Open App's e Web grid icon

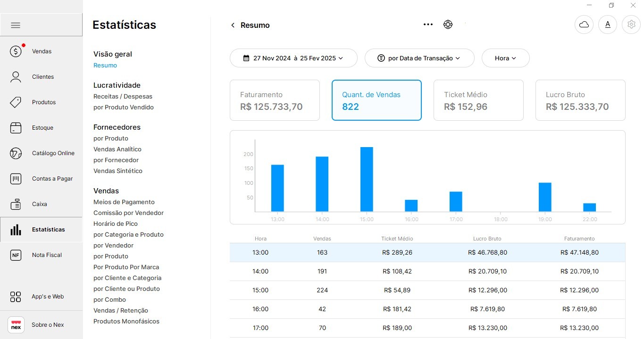(x=16, y=297)
